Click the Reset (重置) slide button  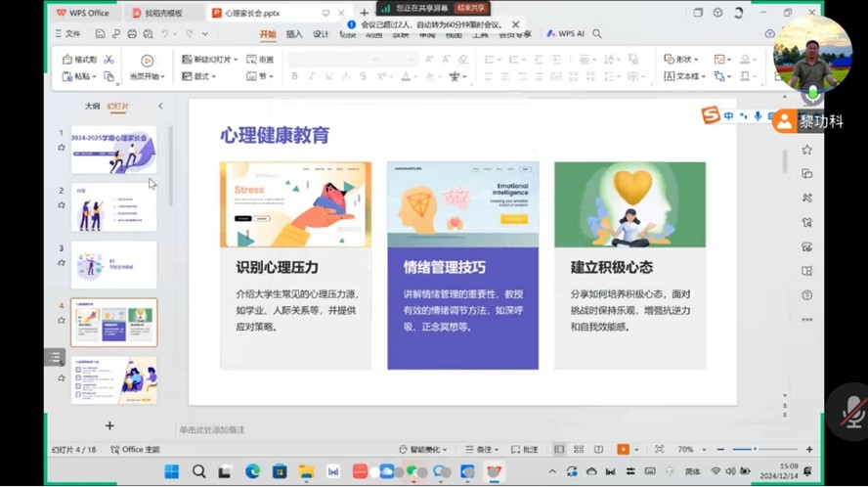260,60
